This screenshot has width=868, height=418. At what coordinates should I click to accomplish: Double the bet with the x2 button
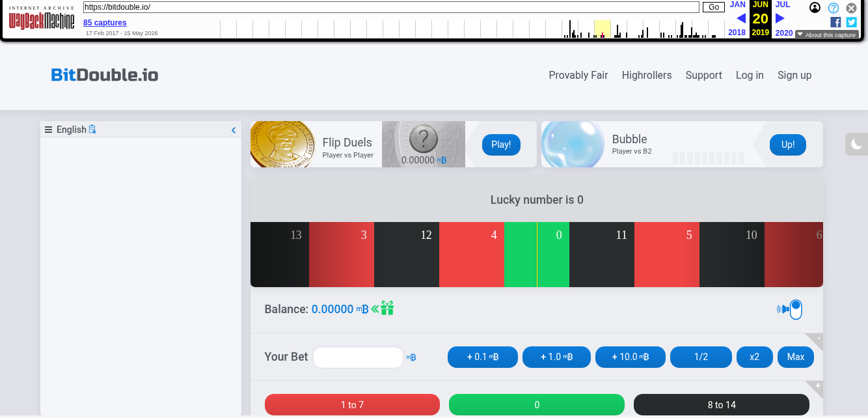click(755, 357)
